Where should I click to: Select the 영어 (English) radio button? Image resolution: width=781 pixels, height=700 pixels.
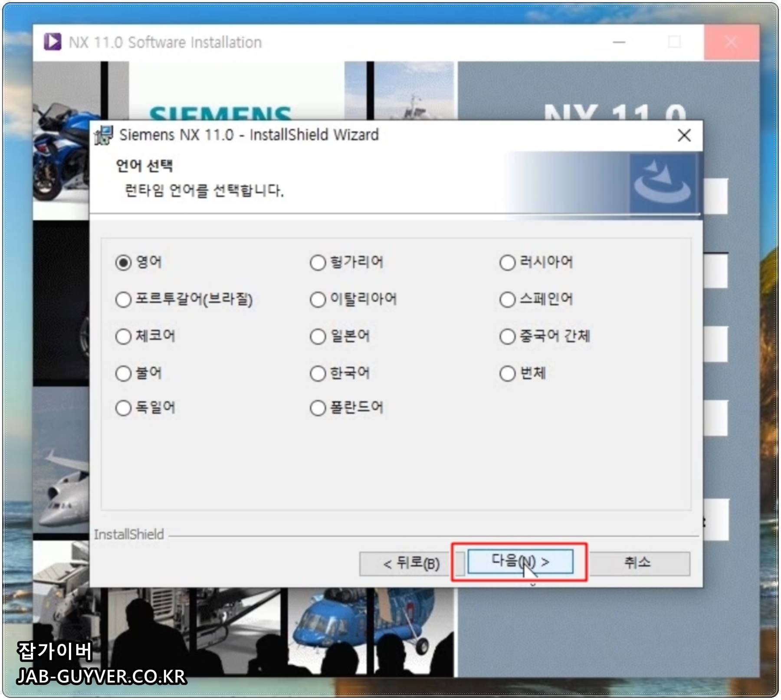pyautogui.click(x=124, y=263)
